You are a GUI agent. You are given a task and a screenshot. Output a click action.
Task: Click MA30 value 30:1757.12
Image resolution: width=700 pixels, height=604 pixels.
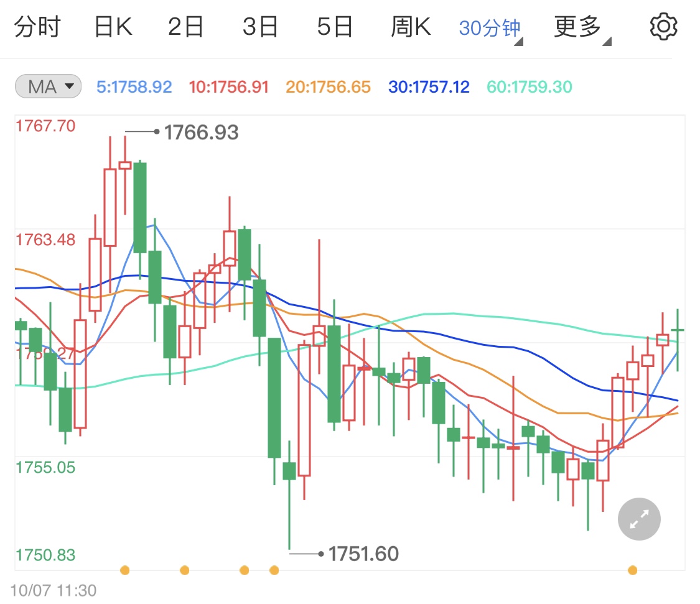(429, 86)
